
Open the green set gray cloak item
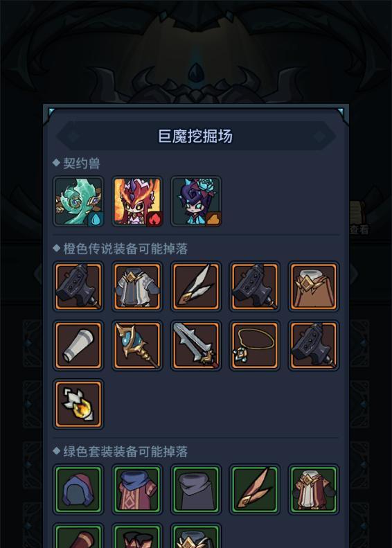(x=196, y=489)
